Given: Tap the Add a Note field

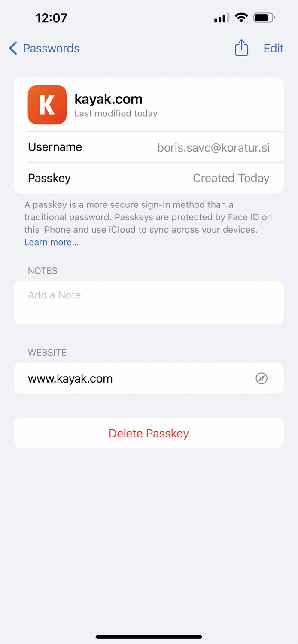Looking at the screenshot, I should (x=149, y=303).
